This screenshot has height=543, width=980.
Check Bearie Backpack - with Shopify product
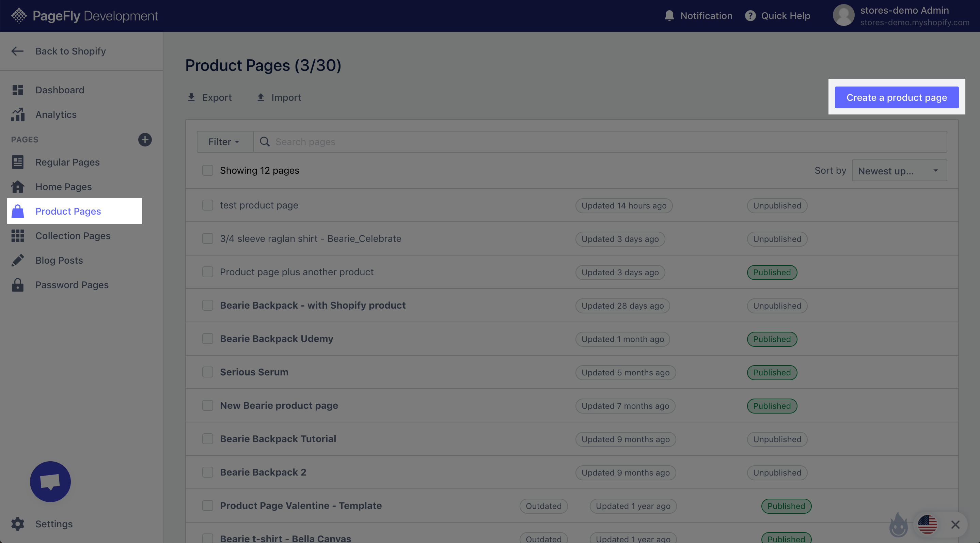pos(207,305)
